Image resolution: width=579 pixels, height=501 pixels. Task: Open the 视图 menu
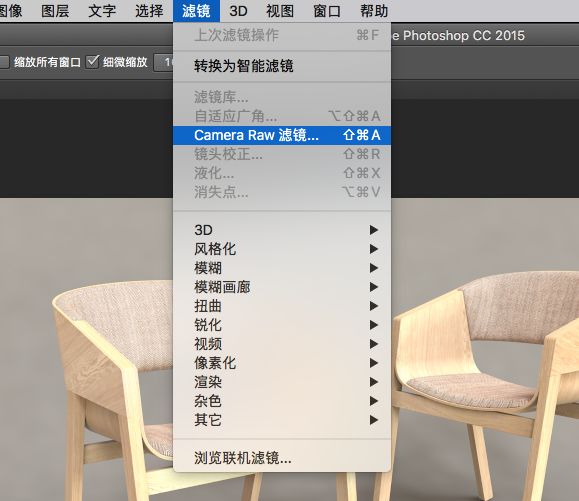[x=280, y=11]
